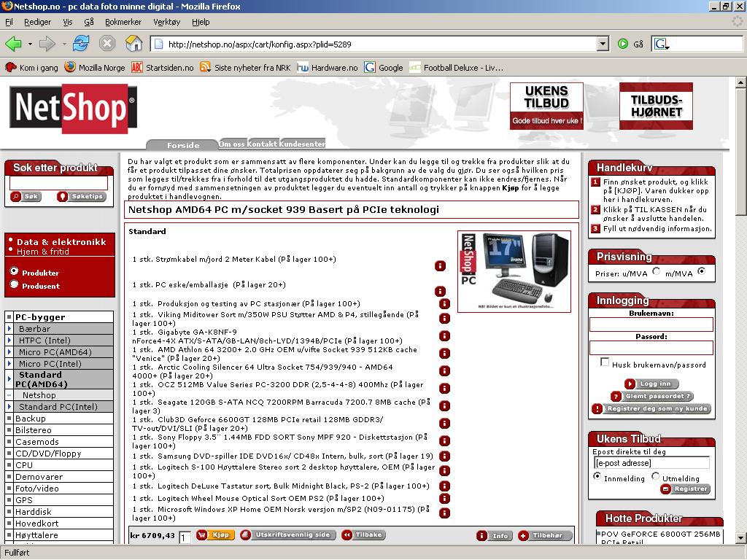Click the green Gå go button
The height and width of the screenshot is (560, 747).
[x=630, y=44]
